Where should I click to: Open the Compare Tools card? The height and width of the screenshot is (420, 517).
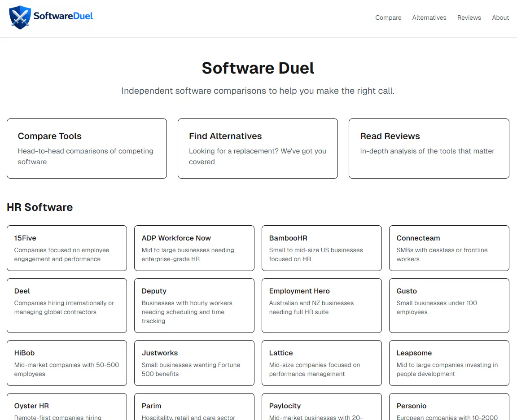point(87,149)
